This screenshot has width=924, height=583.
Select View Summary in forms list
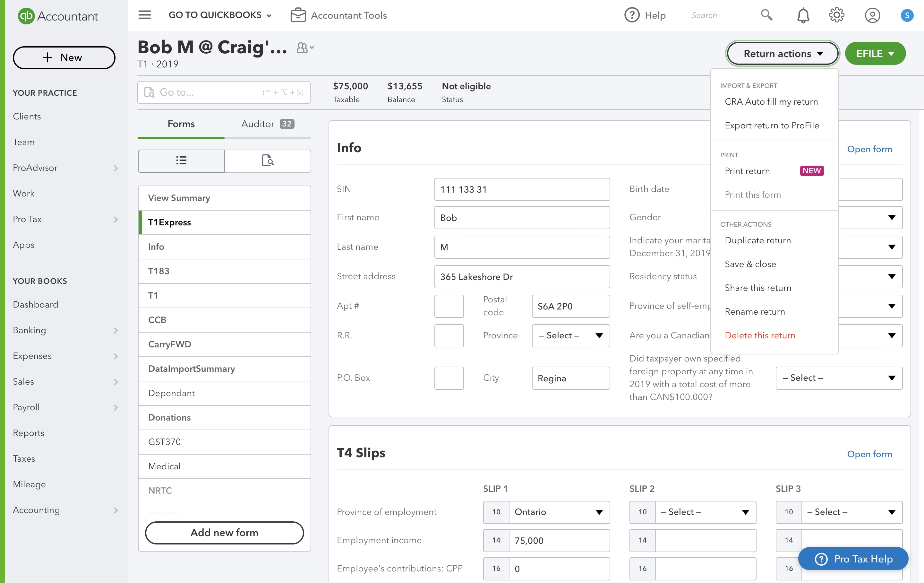(225, 198)
